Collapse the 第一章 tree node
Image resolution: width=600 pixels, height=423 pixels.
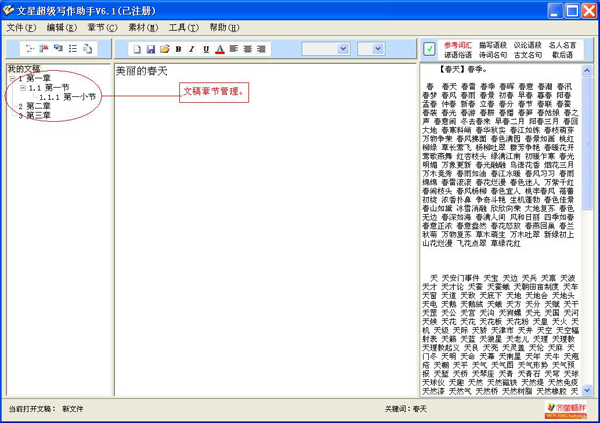pos(11,78)
